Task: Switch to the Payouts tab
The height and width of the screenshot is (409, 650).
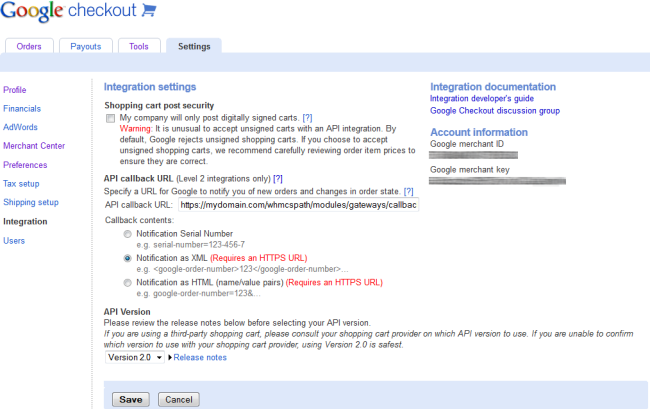Action: point(86,46)
